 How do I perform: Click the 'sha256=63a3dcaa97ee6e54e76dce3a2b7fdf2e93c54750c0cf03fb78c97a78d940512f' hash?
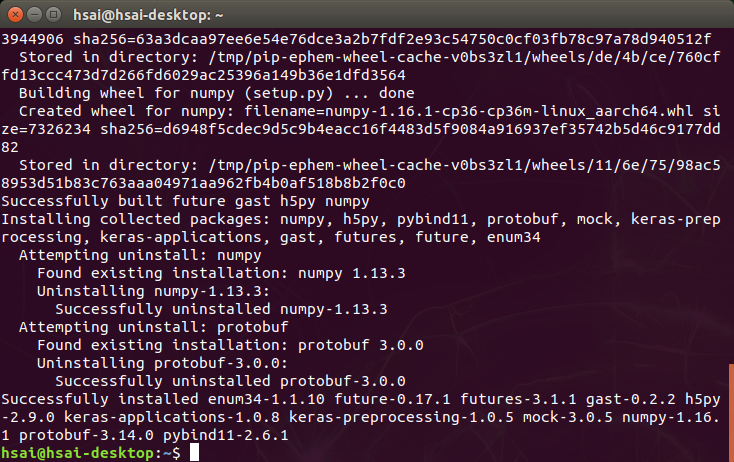[392, 39]
